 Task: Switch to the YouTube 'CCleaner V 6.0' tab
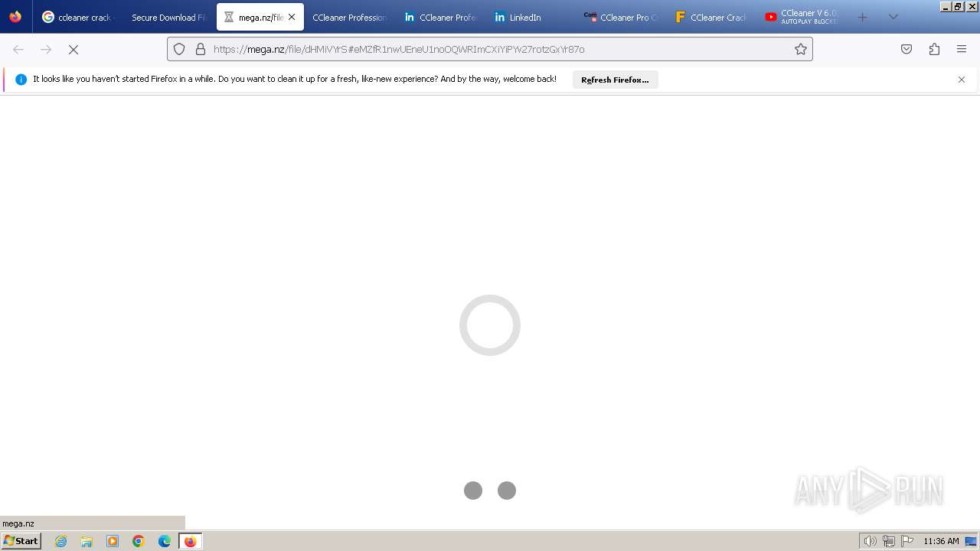802,17
